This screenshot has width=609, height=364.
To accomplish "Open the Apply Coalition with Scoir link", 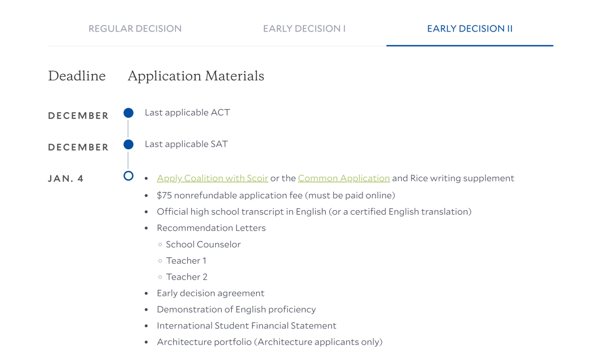I will coord(213,178).
